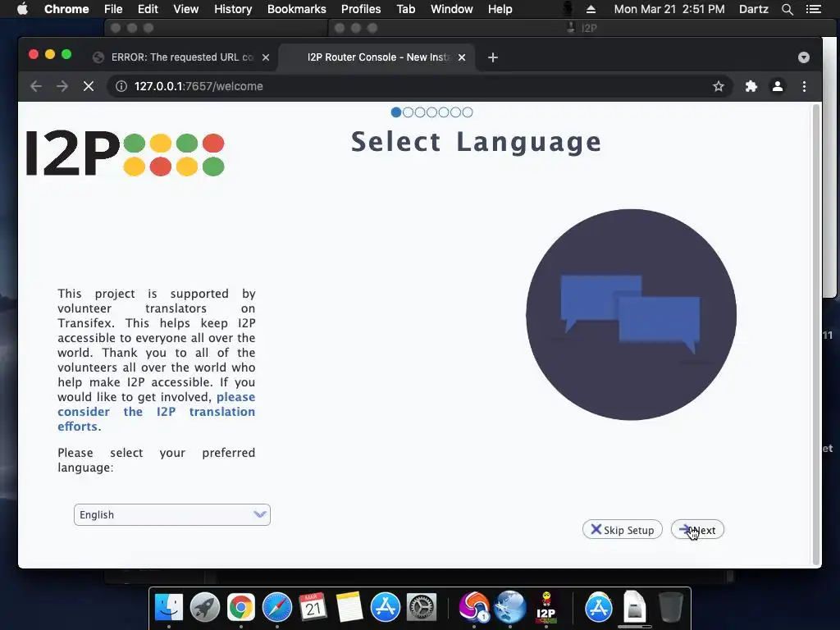840x630 pixels.
Task: Click Chrome icon in the dock
Action: tap(240, 608)
